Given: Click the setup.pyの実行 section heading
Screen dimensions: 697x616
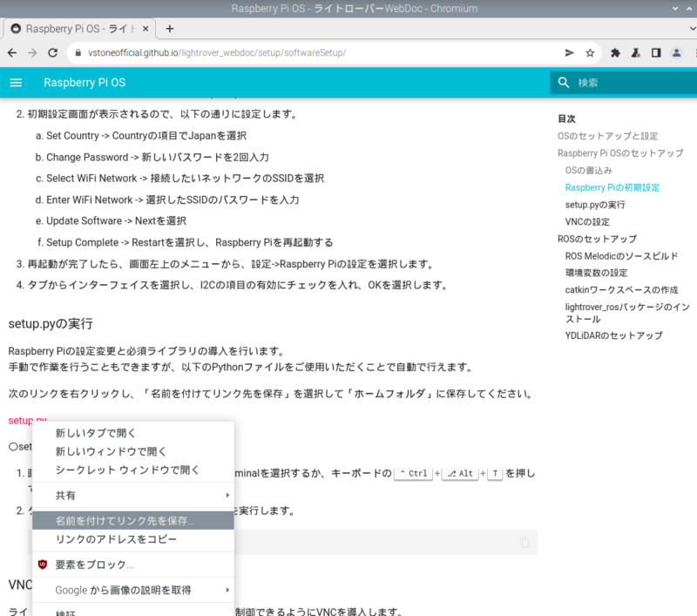Looking at the screenshot, I should pos(51,323).
